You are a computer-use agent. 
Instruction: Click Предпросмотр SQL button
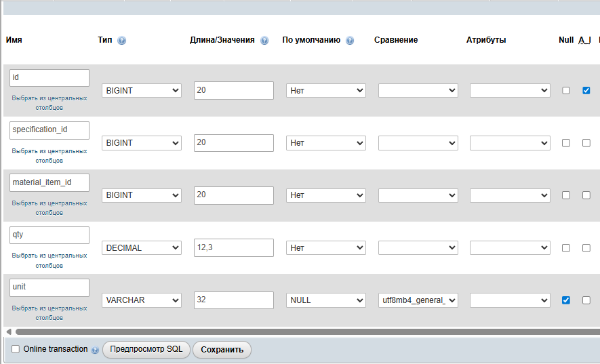[x=146, y=350]
